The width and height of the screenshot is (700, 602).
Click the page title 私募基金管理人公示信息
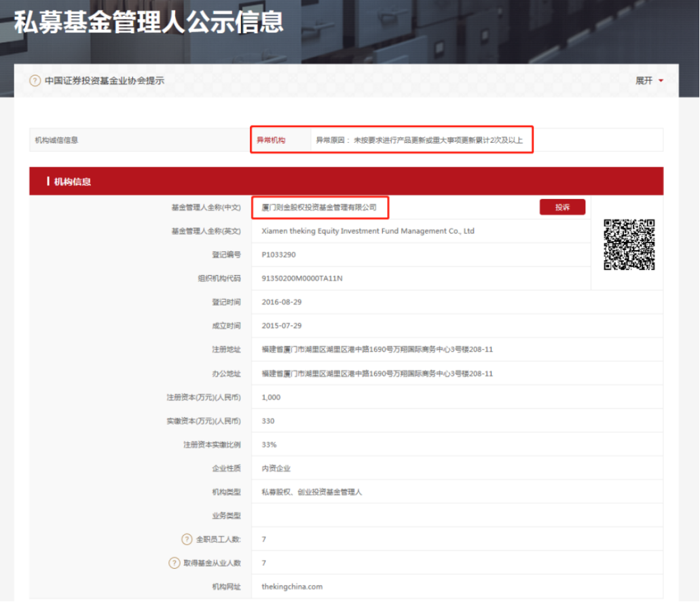149,22
